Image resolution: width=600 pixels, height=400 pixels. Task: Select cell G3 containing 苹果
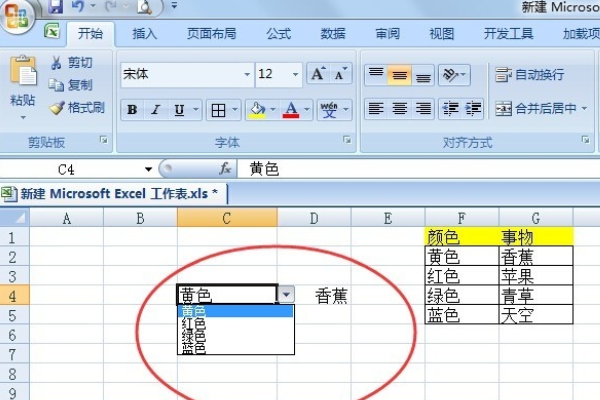[536, 276]
